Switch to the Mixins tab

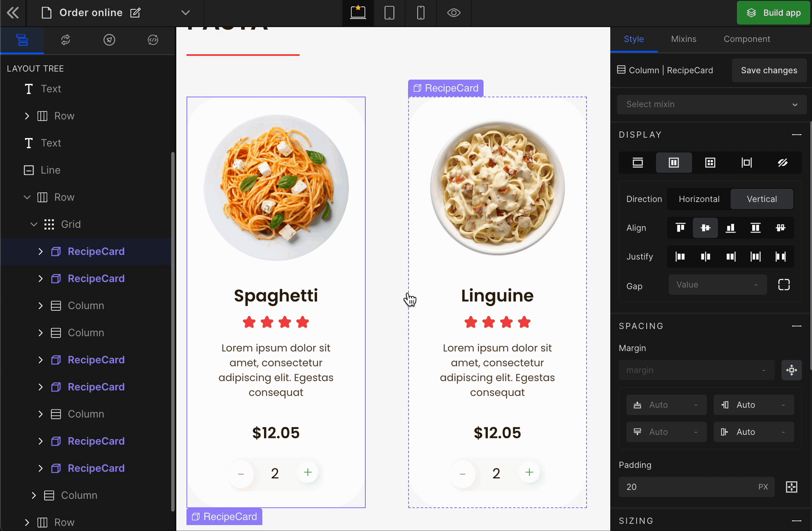point(684,39)
